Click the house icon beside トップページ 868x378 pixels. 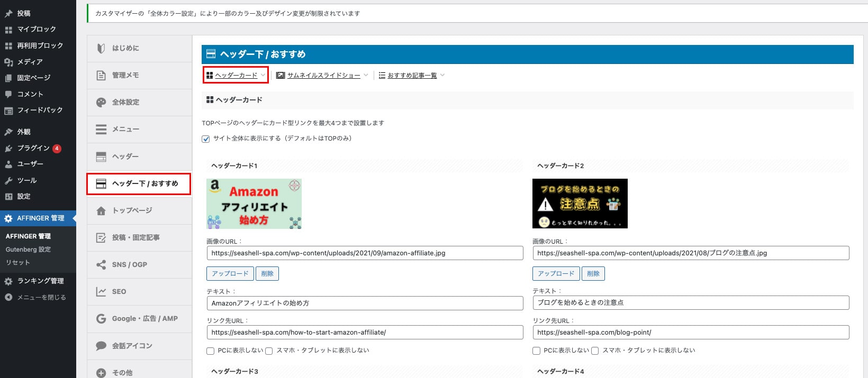point(101,211)
